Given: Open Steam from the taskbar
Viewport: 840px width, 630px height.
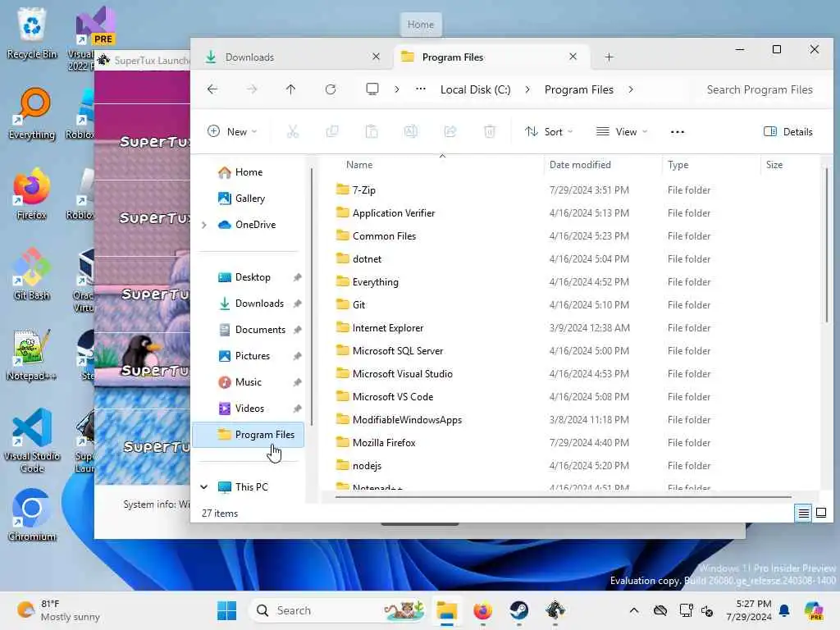Looking at the screenshot, I should [x=518, y=610].
